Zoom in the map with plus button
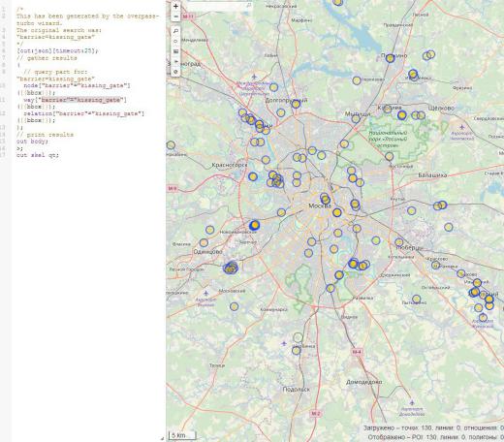The image size is (504, 442). tap(175, 6)
